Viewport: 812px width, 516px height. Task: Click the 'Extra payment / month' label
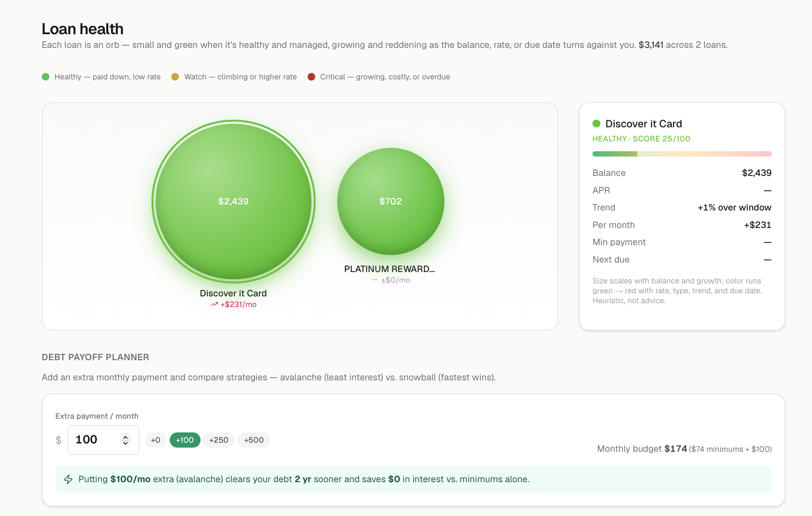97,416
